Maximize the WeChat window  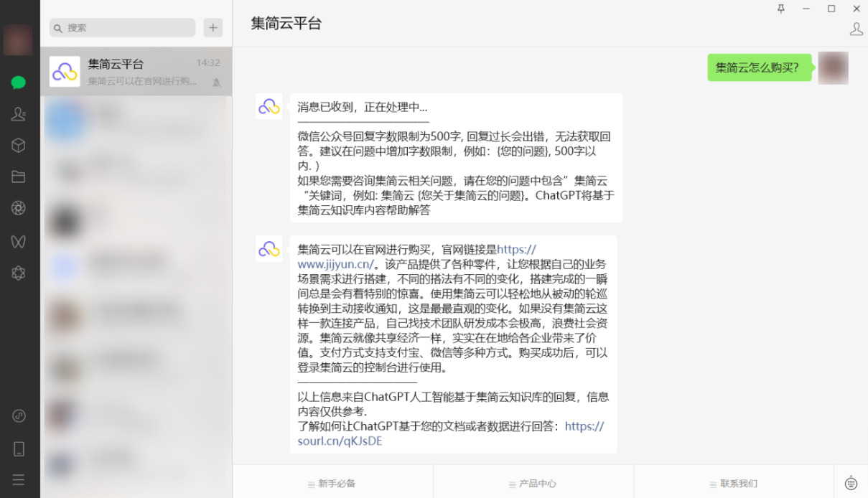point(831,9)
